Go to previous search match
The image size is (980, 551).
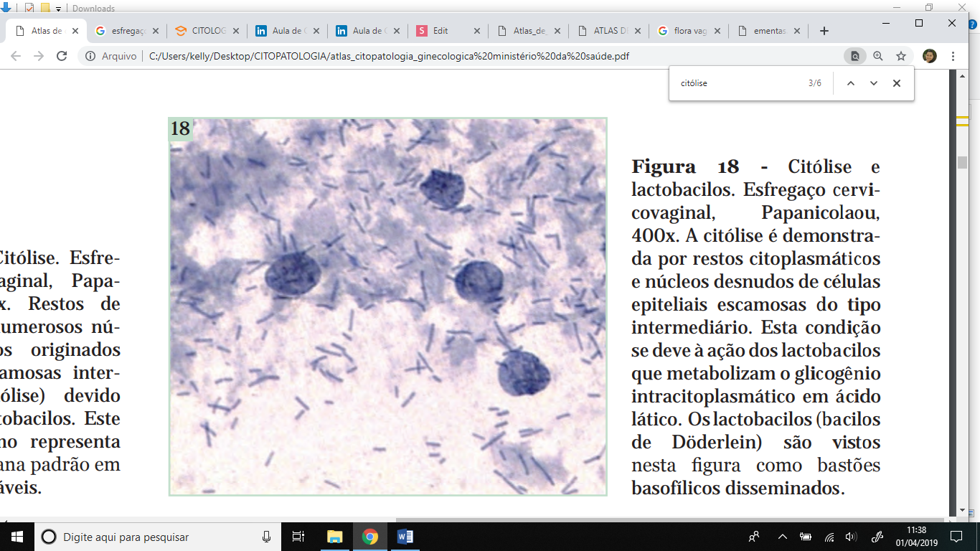coord(851,83)
